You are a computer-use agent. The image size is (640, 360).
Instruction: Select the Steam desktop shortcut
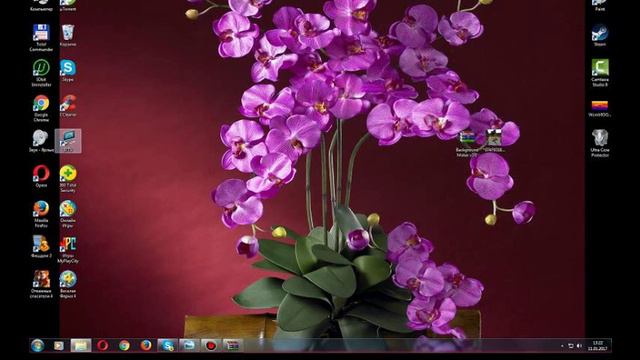[x=600, y=36]
